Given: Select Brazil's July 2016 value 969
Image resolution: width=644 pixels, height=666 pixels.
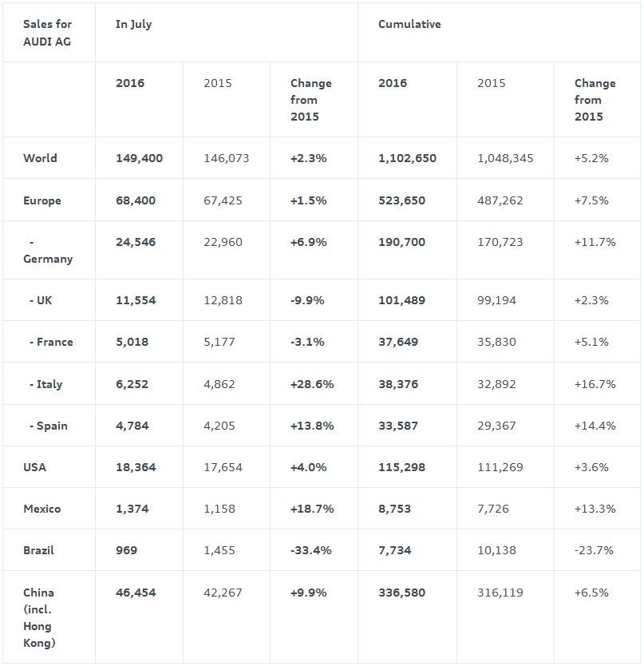Looking at the screenshot, I should coord(126,550).
